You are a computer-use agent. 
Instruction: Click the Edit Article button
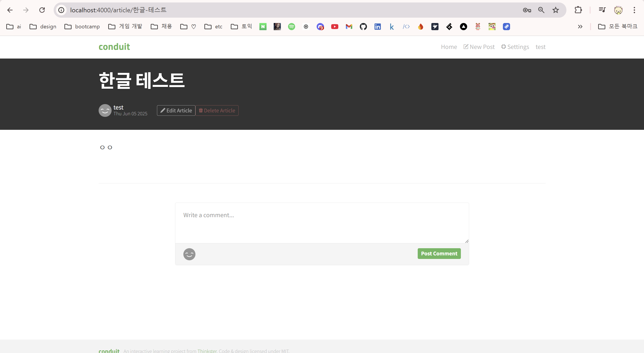[176, 110]
